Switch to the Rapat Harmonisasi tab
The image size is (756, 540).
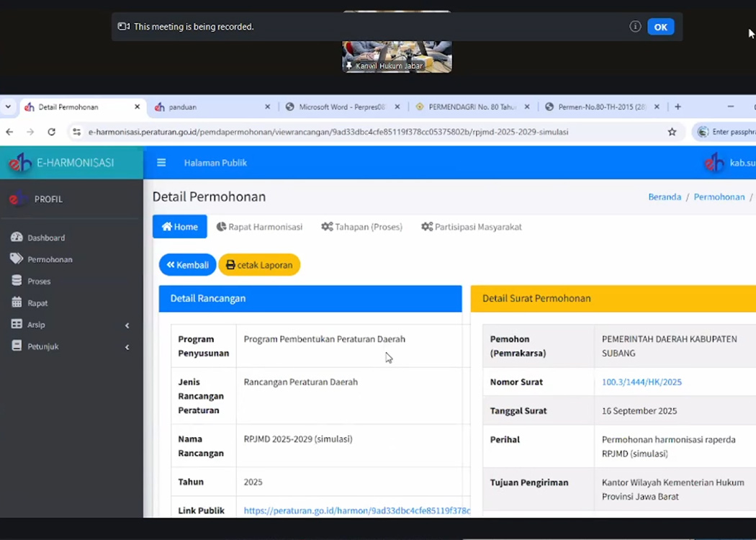pos(259,227)
